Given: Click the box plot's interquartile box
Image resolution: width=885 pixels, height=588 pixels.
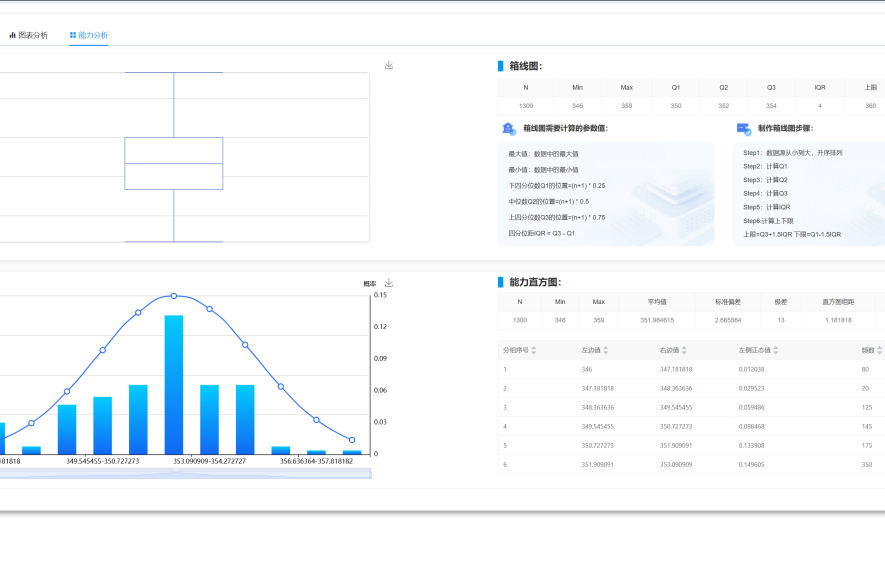Looking at the screenshot, I should (174, 164).
